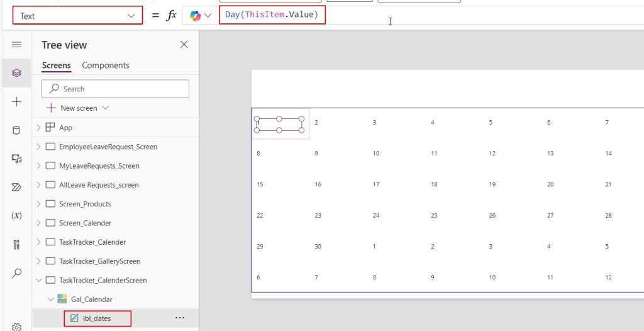Select Screen_Products in tree

(x=85, y=203)
